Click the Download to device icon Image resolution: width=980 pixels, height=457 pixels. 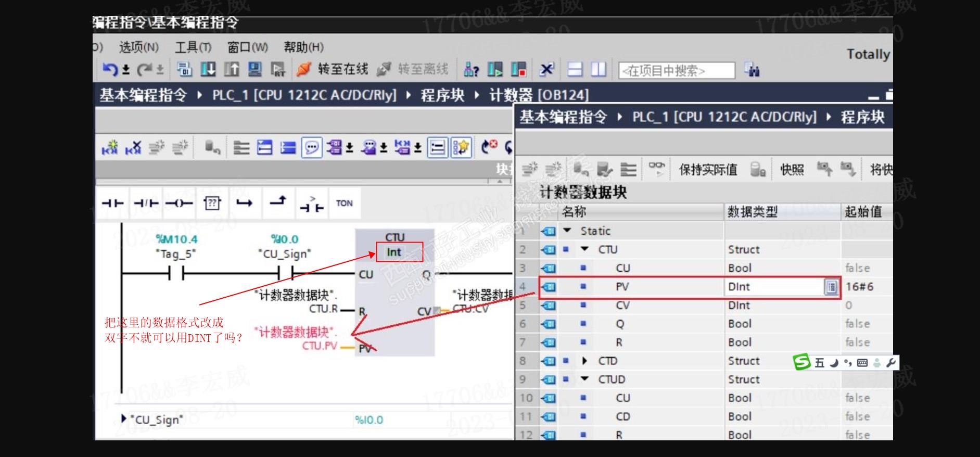tap(208, 69)
